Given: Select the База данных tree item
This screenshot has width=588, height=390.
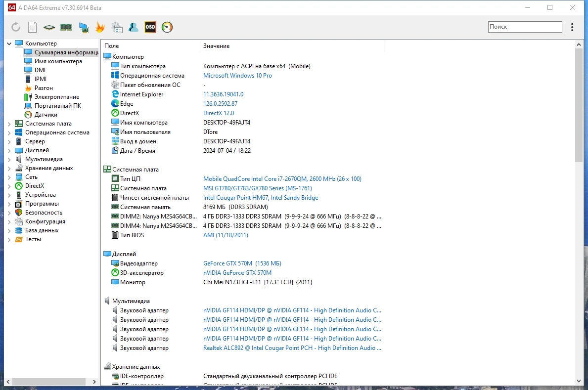Looking at the screenshot, I should pos(42,230).
